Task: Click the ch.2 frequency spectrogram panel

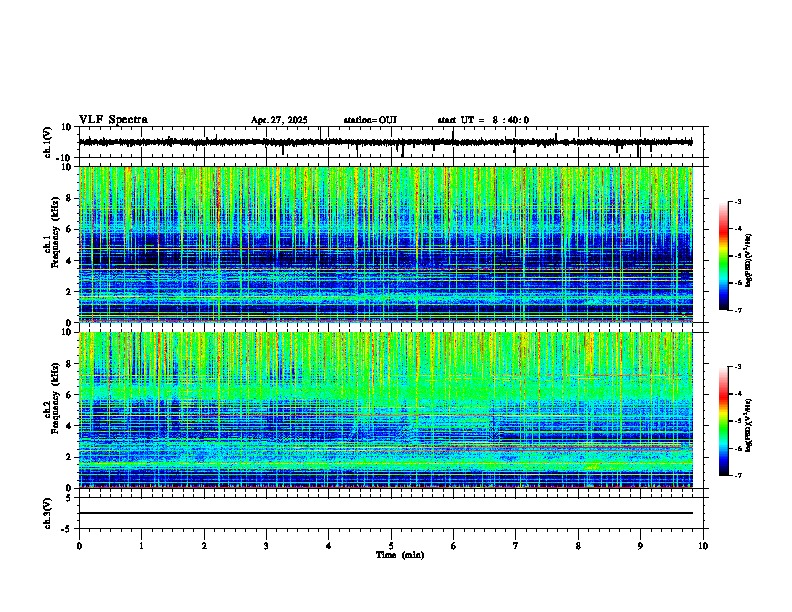Action: (386, 410)
